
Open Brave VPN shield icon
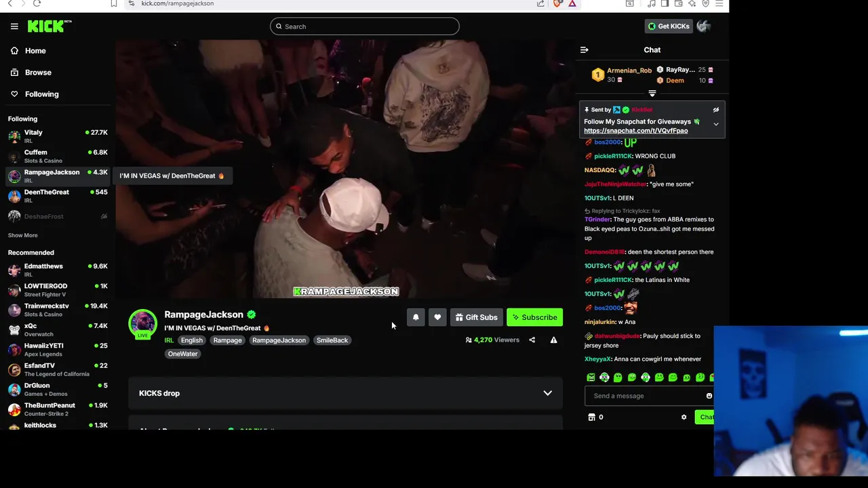[705, 3]
